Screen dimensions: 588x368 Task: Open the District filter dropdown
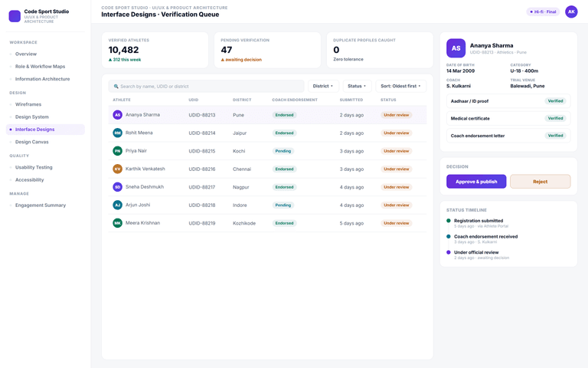pos(323,86)
